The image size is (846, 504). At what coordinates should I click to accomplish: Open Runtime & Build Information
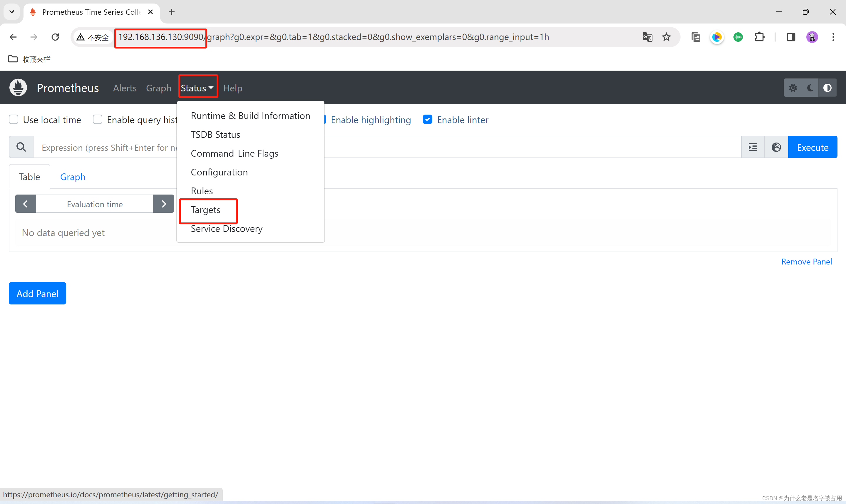[x=251, y=115]
